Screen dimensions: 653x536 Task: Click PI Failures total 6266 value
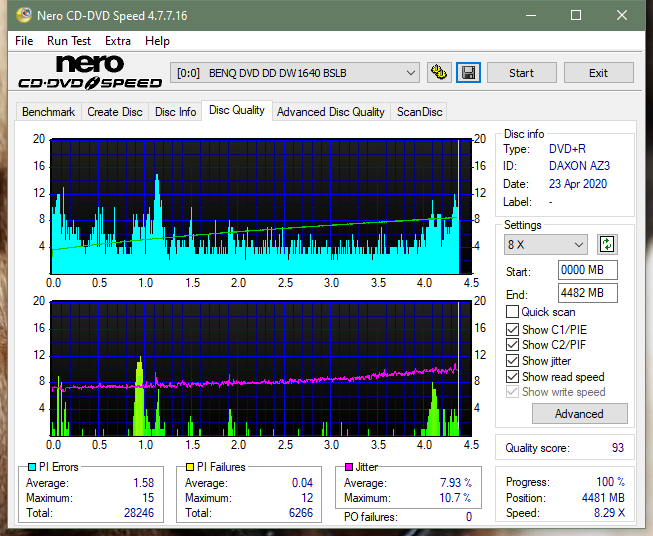tap(301, 513)
